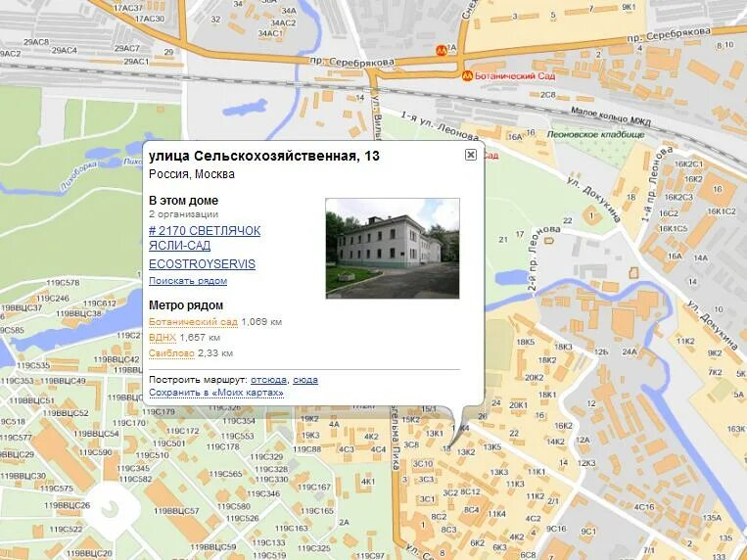Screen dimensions: 747x560
Task: Click building label 9С16
Action: [556, 528]
